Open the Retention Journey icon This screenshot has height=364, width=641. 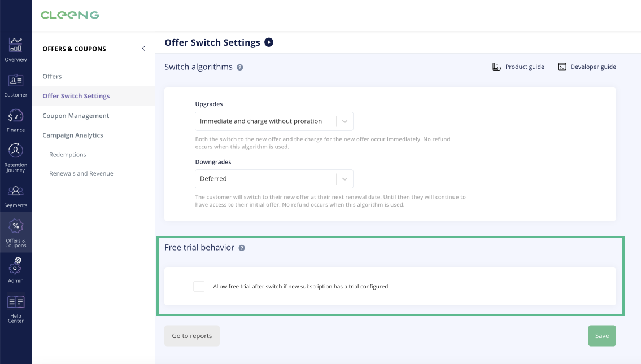coord(16,150)
